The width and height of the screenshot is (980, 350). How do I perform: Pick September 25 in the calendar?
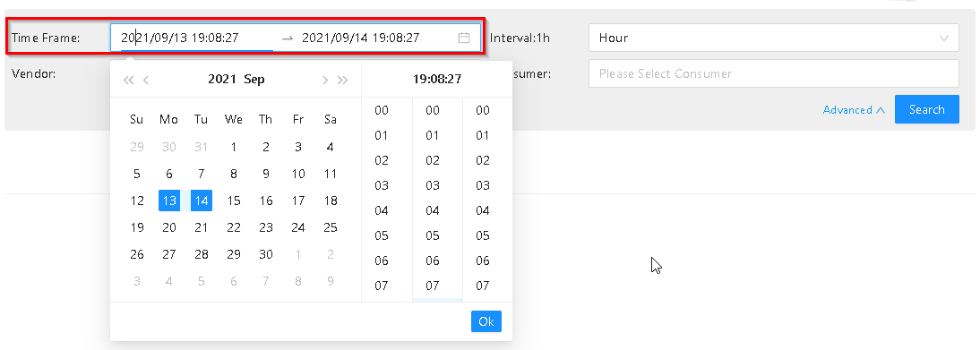[331, 227]
